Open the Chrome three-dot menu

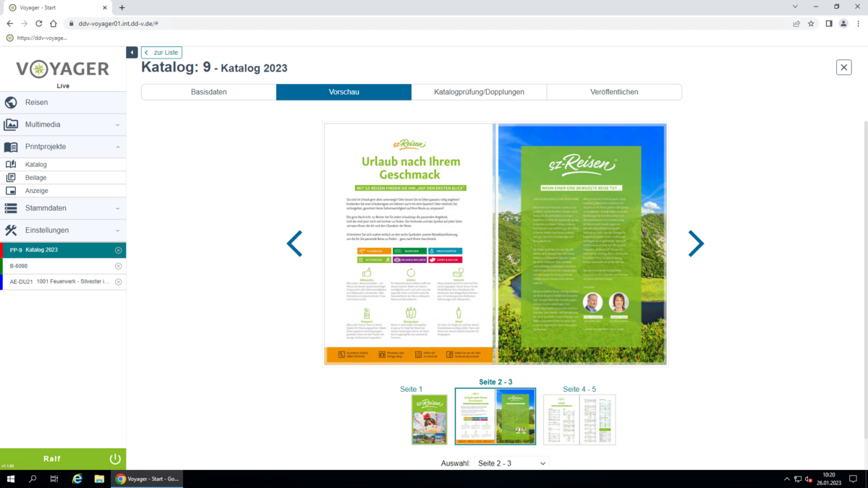tap(858, 23)
